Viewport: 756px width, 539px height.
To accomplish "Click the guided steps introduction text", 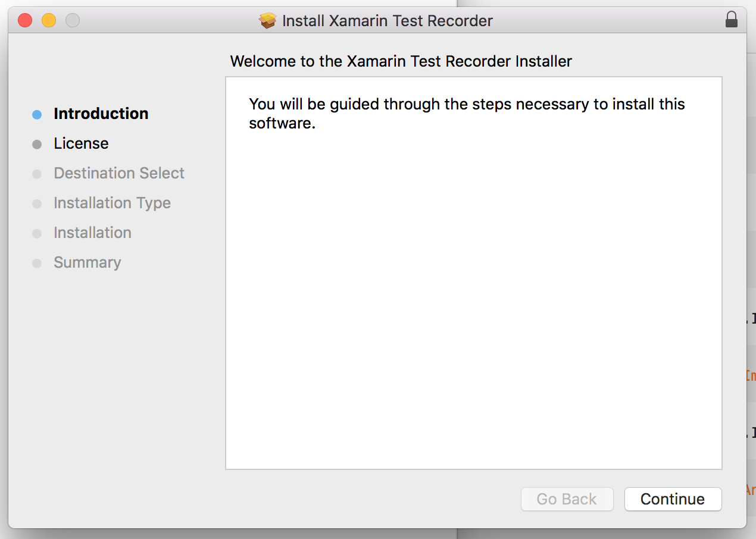I will coord(467,114).
